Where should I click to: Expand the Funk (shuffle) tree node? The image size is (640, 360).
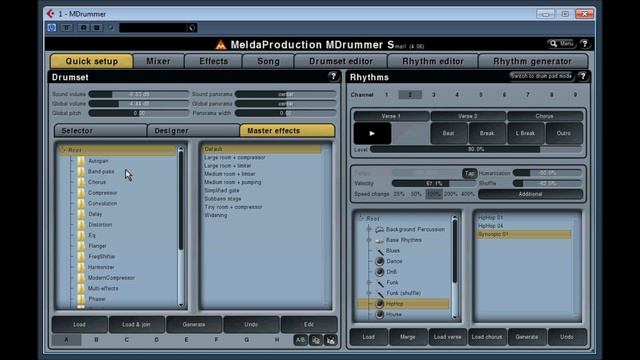pyautogui.click(x=369, y=293)
